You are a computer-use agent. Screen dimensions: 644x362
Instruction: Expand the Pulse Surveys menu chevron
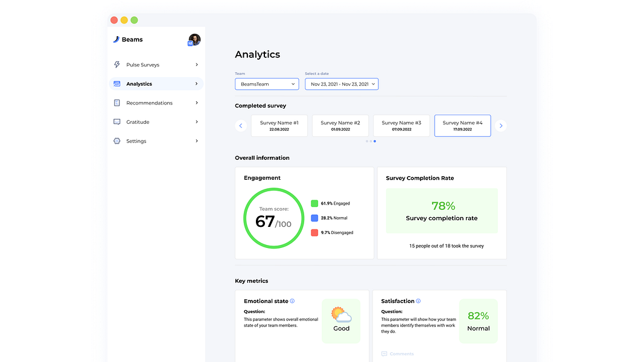197,65
